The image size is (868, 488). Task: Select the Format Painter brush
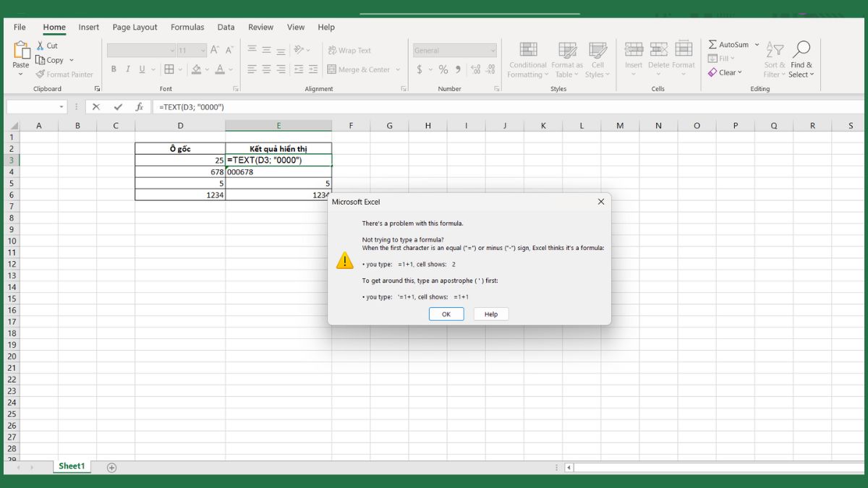(41, 74)
